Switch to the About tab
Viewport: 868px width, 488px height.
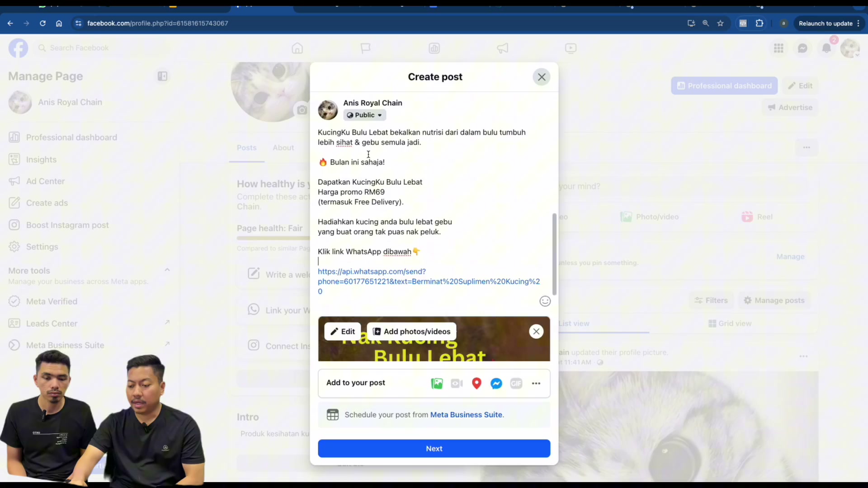[x=283, y=148]
